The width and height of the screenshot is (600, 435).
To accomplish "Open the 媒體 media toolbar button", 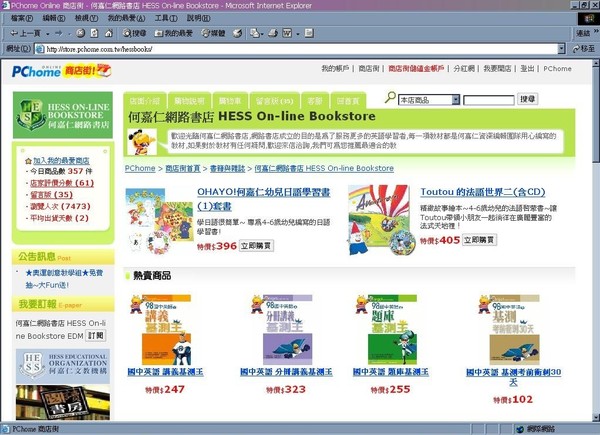I will 214,33.
